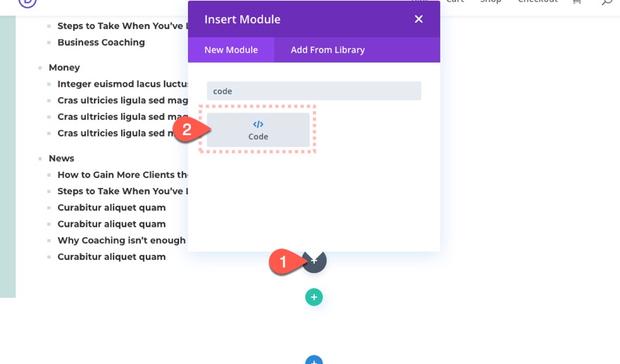Screen dimensions: 620x364
Task: Open the News category link
Action: pos(61,158)
